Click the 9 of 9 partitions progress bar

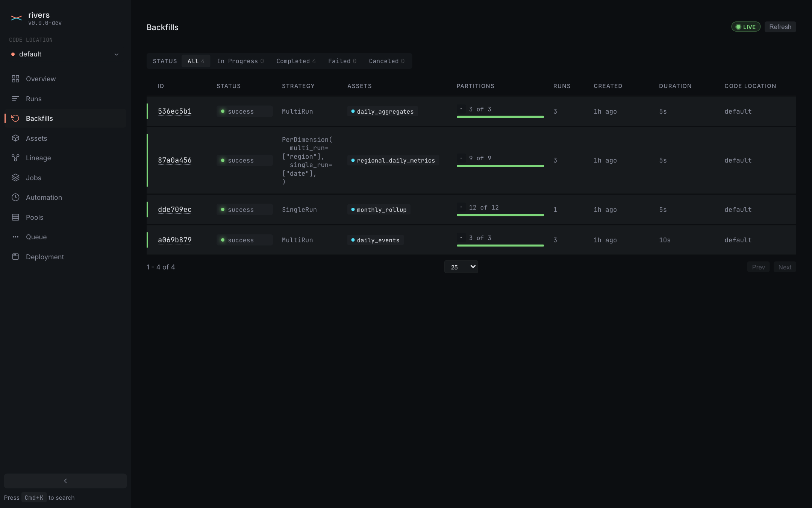click(x=500, y=166)
